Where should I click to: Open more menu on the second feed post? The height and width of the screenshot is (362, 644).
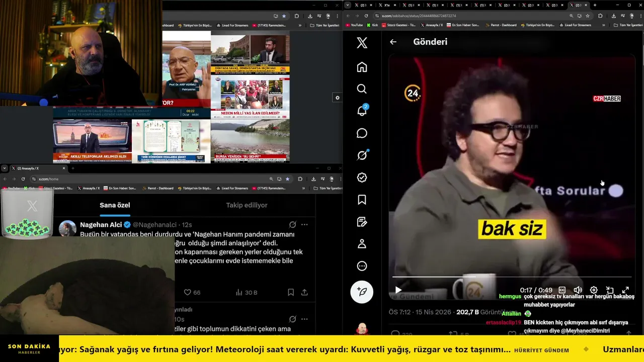[x=304, y=319]
